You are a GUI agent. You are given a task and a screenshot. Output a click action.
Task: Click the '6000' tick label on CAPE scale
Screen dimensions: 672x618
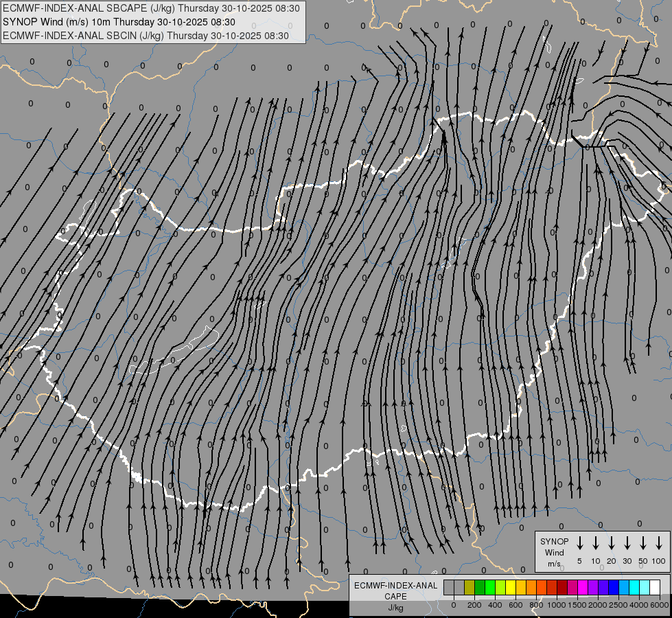659,605
